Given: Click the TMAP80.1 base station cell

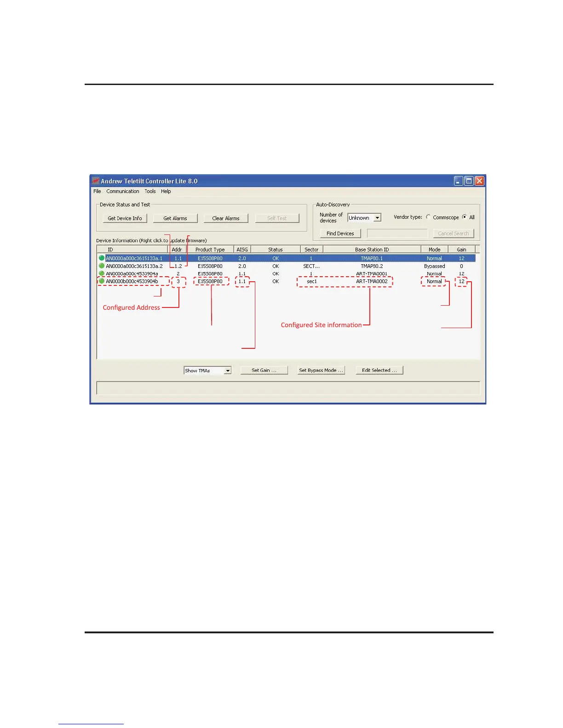Looking at the screenshot, I should pyautogui.click(x=372, y=258).
